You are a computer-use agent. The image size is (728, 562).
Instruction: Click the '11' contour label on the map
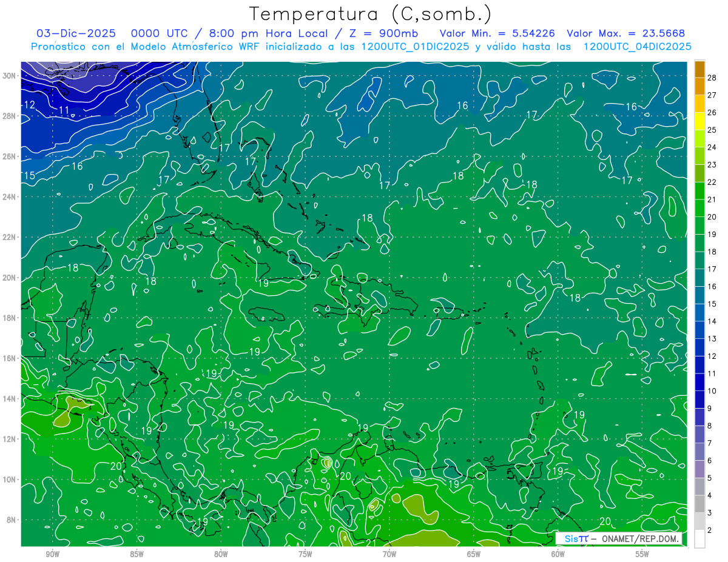click(64, 110)
